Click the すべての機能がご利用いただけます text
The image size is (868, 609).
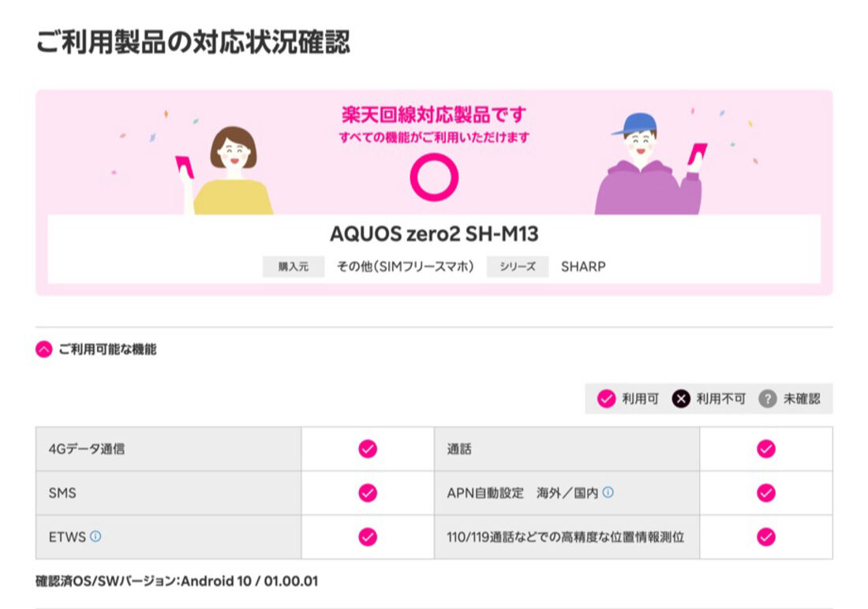[x=434, y=137]
